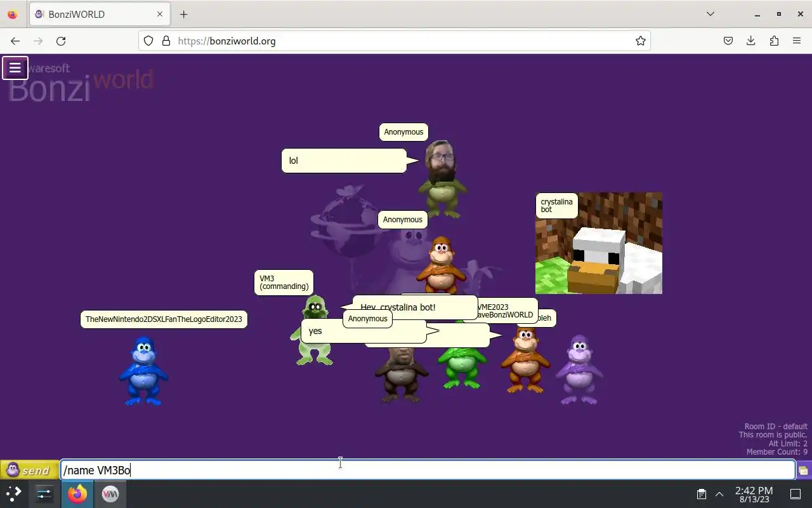
Task: Go back using the browser back arrow
Action: pyautogui.click(x=15, y=41)
